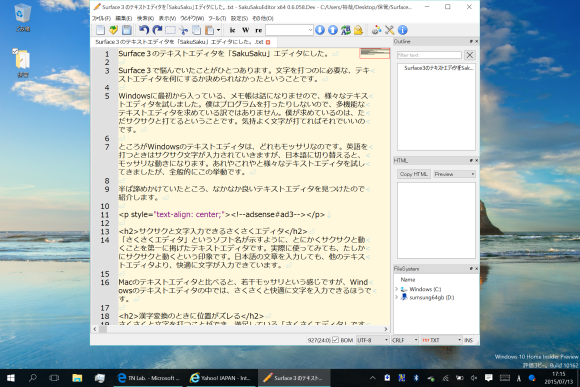Open the paste icon's small arrow menu

coord(219,30)
